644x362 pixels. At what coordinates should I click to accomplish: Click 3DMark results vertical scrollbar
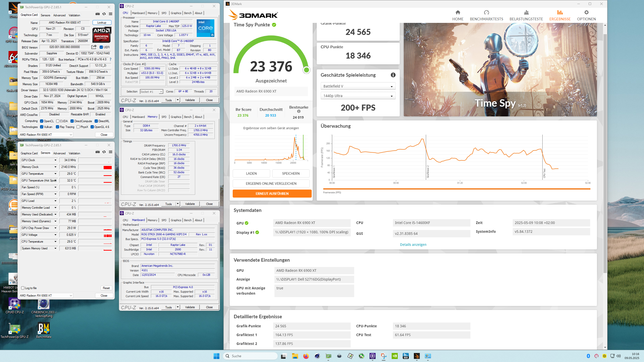(605, 153)
